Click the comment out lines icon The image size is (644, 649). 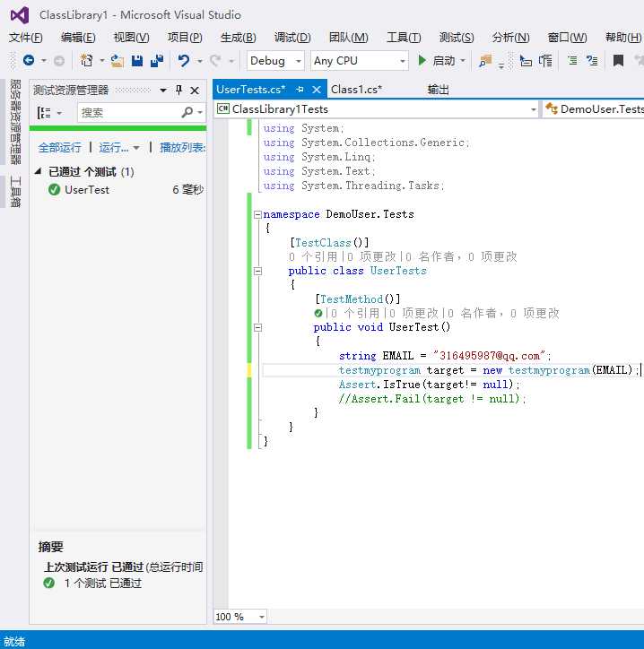[x=573, y=61]
